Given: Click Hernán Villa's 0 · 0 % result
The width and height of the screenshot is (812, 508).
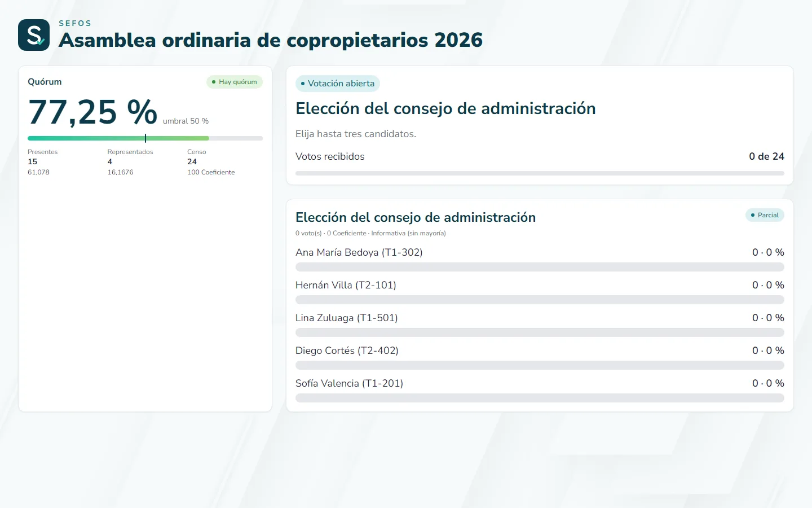Looking at the screenshot, I should click(768, 285).
